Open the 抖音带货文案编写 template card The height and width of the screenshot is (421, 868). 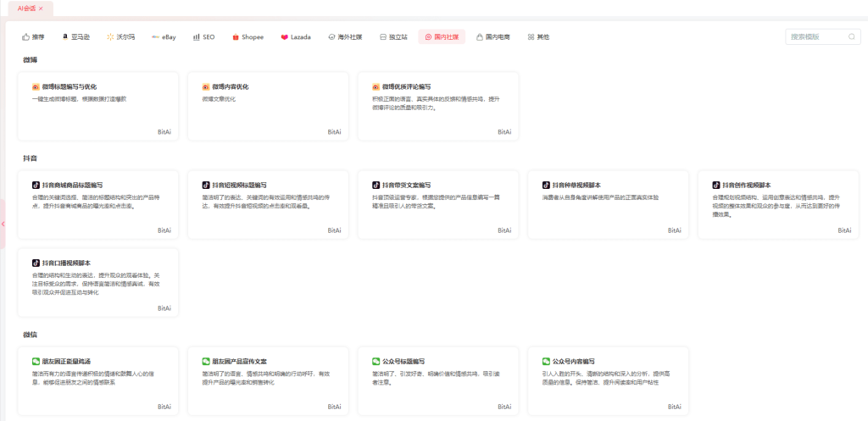coord(437,204)
